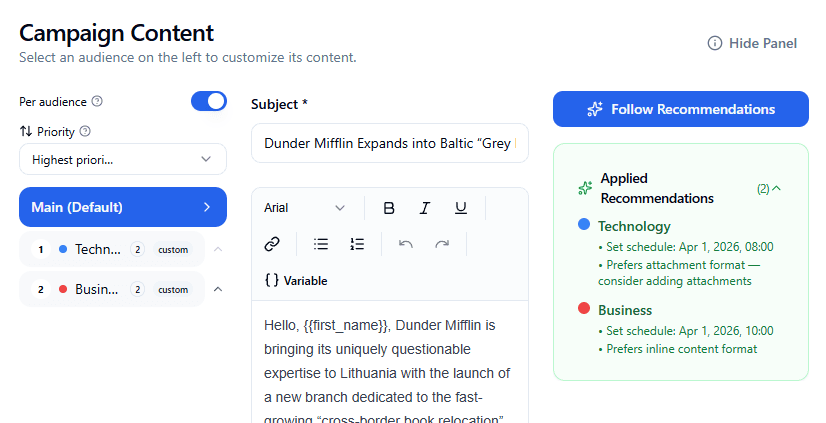Move Technology audience up with chevron
This screenshot has width=826, height=423.
[218, 249]
